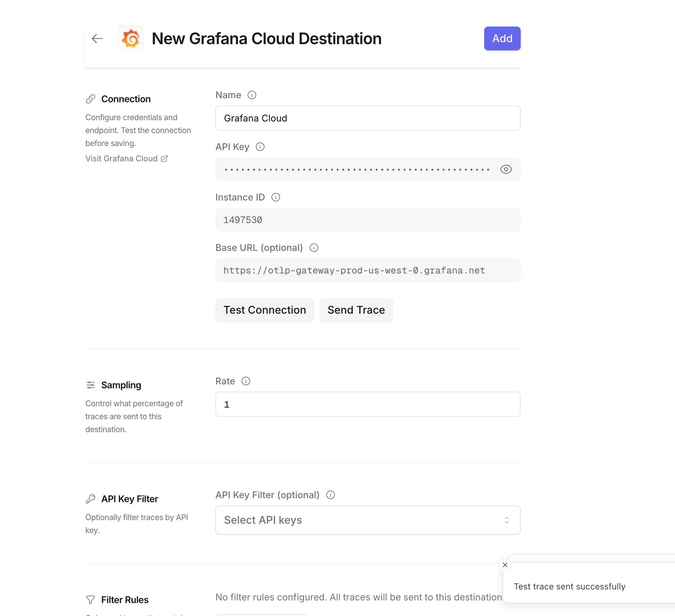Click the Connection section heading link icon
Viewport: 675px width, 616px height.
90,99
